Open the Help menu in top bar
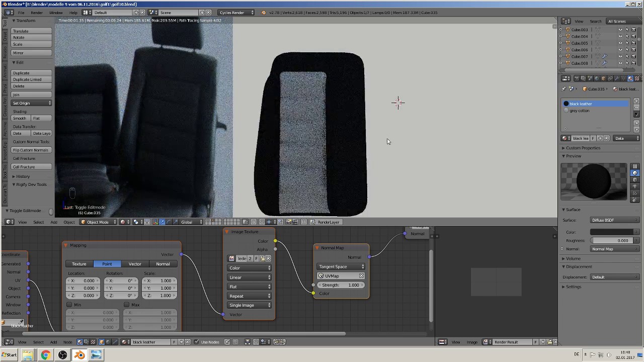Viewport: 644px width, 362px height. click(73, 12)
